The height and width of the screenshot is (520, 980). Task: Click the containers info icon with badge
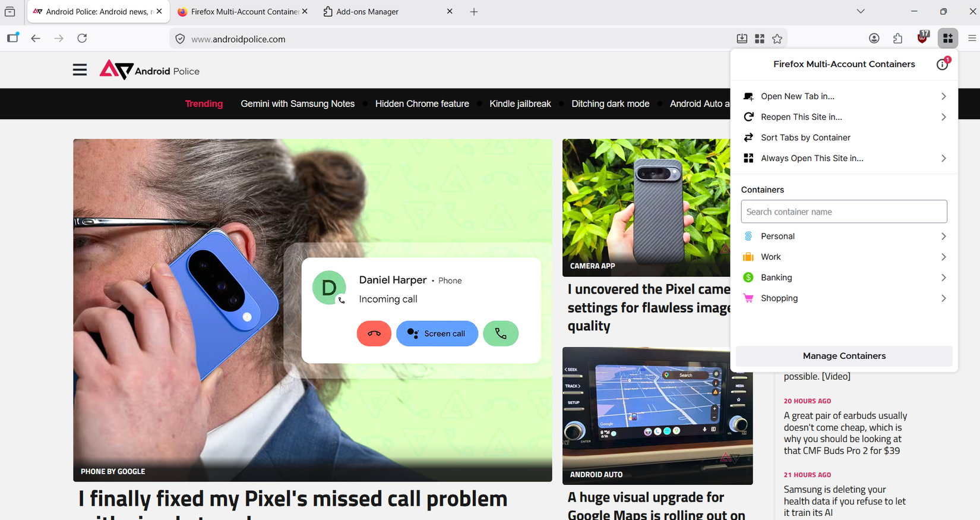coord(943,64)
